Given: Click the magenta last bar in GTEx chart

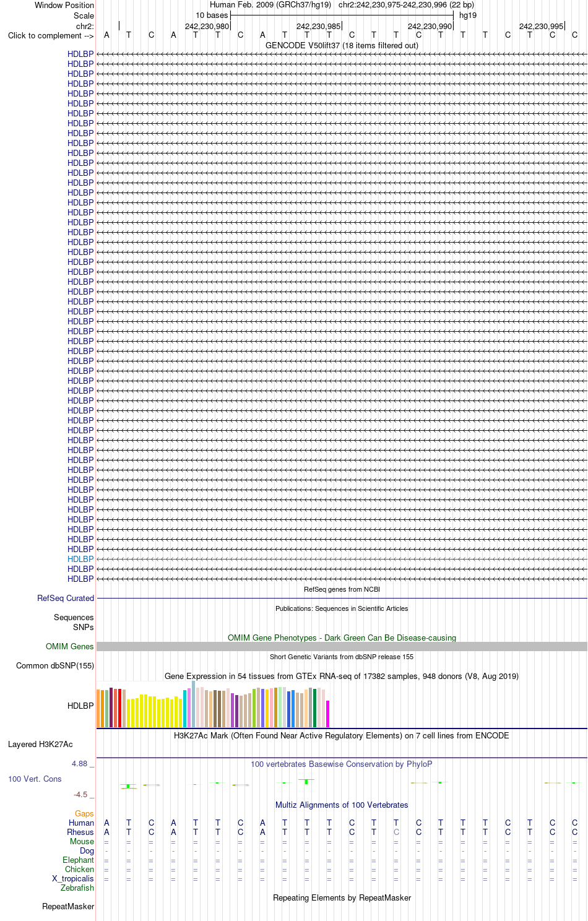Looking at the screenshot, I should 327,714.
